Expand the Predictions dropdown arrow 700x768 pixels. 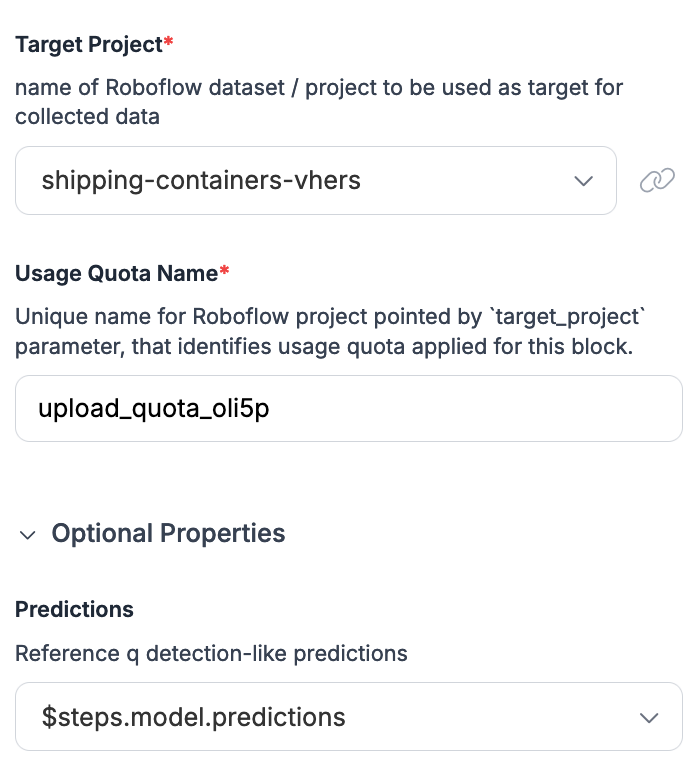coord(649,717)
